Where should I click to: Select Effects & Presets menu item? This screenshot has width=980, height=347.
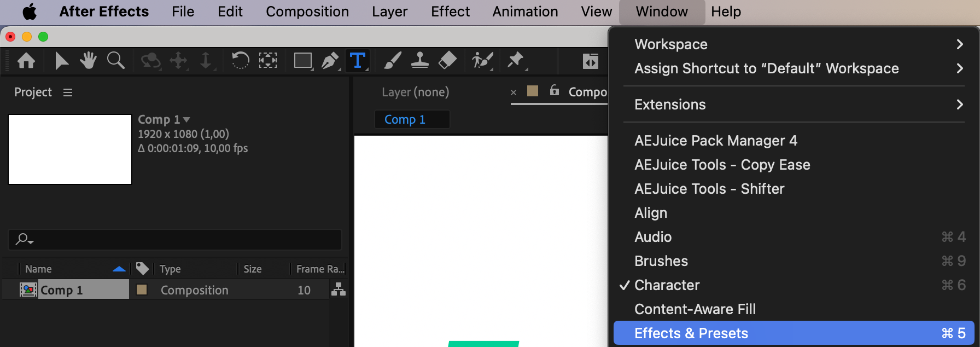pyautogui.click(x=794, y=333)
